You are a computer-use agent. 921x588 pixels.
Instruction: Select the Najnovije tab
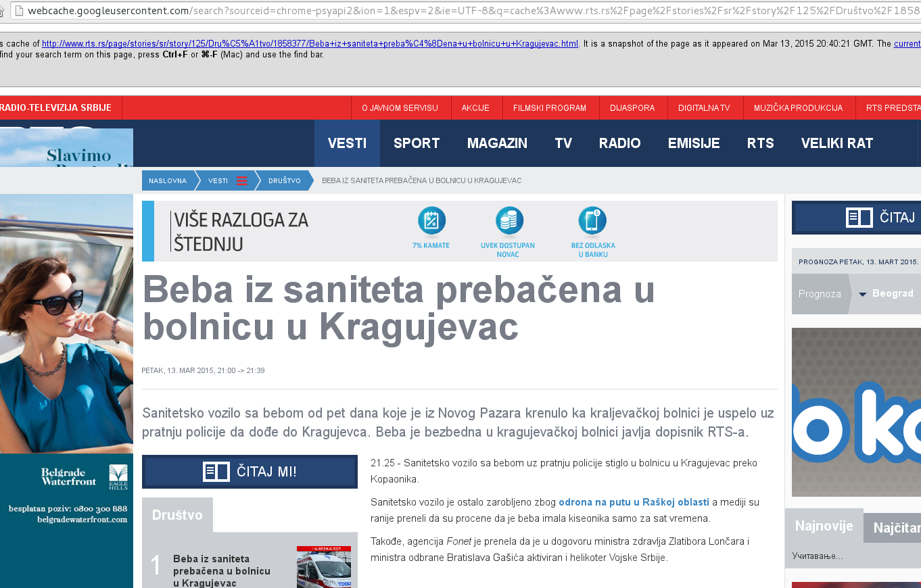coord(824,526)
